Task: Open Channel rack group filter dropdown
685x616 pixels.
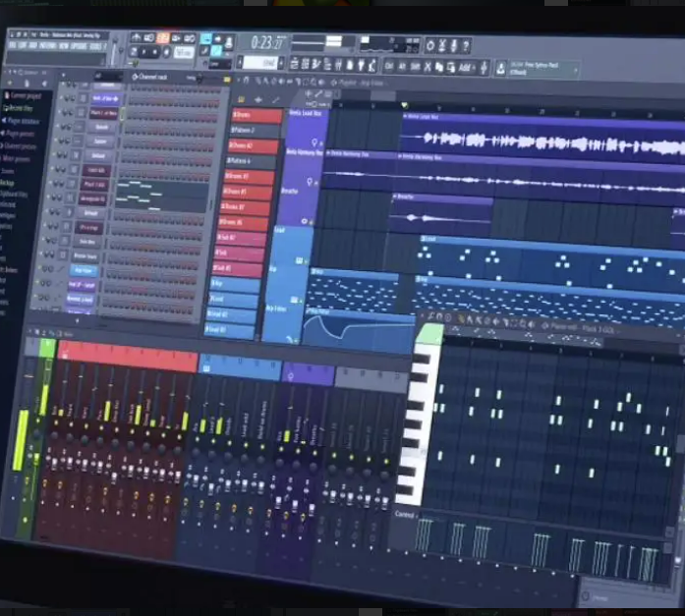Action: pyautogui.click(x=109, y=76)
